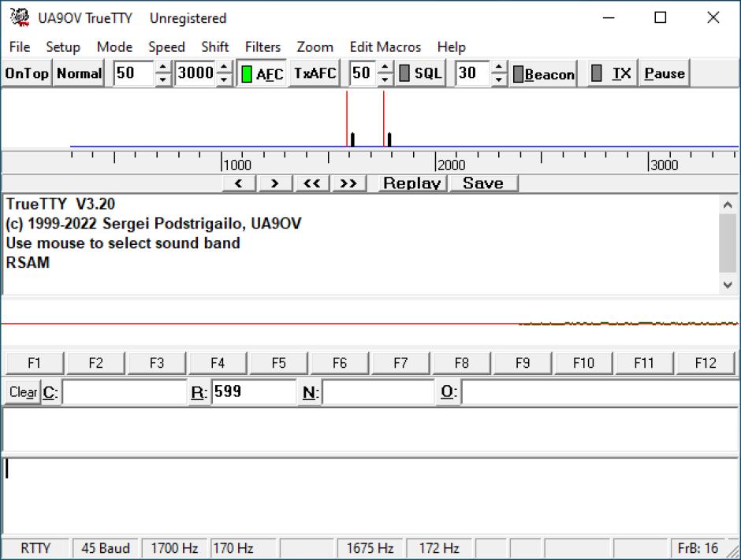
Task: Increase the AFC value 50 stepper
Action: (385, 67)
